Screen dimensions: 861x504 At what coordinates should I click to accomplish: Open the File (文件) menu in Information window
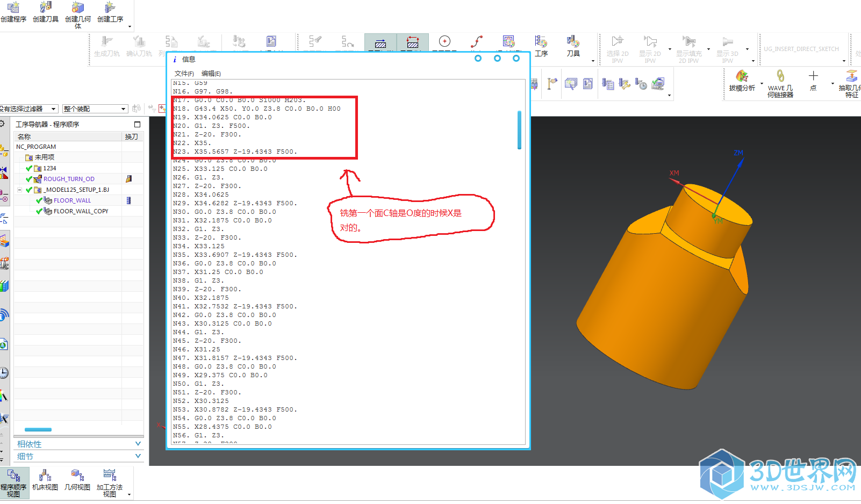[184, 74]
